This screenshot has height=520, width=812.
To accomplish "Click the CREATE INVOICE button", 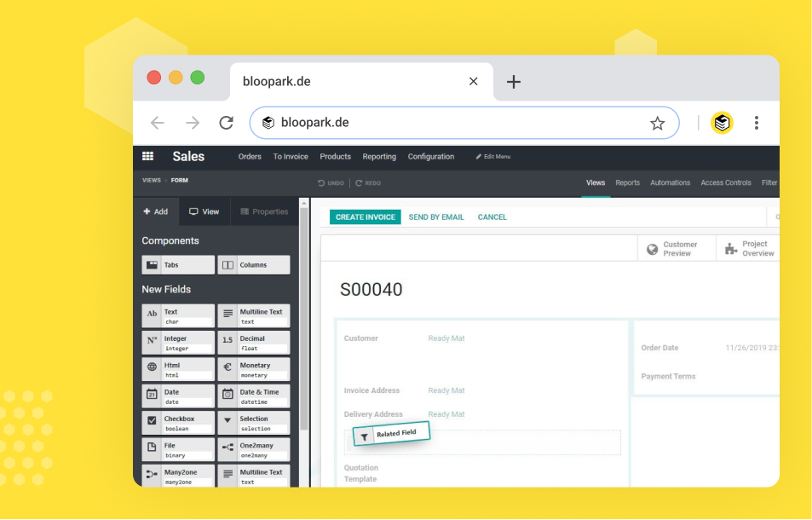I will 364,217.
